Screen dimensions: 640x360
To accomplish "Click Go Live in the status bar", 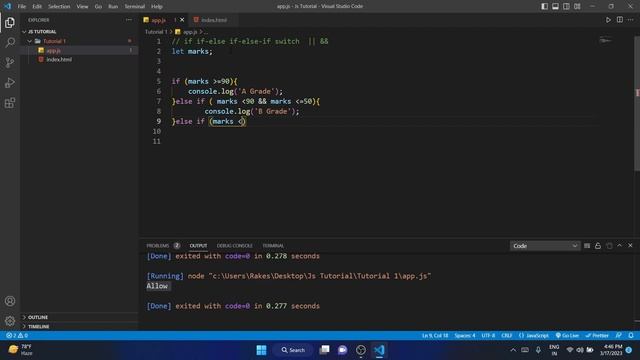I will (x=567, y=336).
